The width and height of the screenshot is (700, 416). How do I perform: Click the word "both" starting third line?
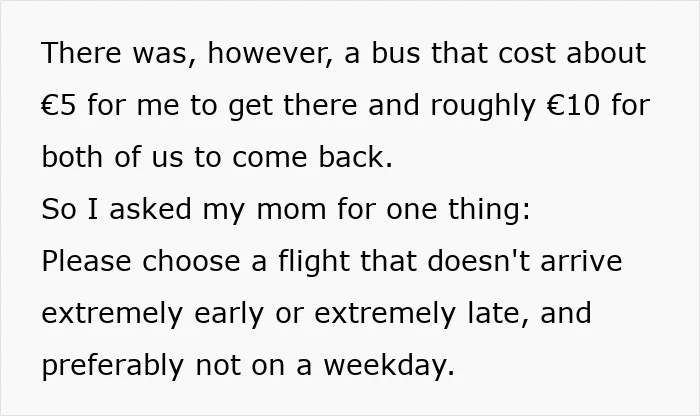pyautogui.click(x=72, y=157)
